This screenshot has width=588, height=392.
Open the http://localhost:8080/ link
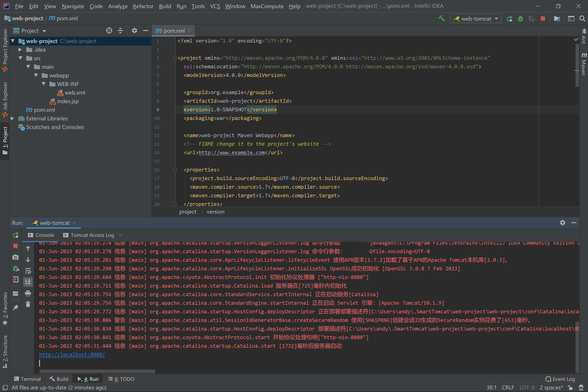pos(72,355)
